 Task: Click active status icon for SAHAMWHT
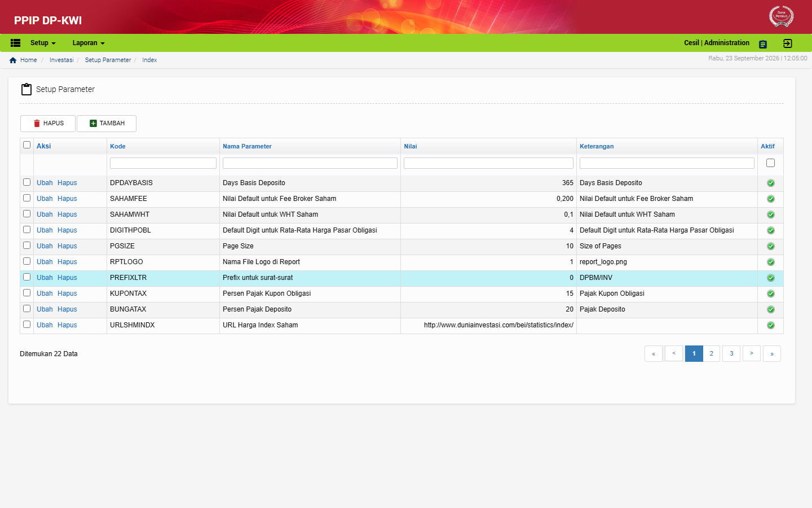click(x=771, y=214)
